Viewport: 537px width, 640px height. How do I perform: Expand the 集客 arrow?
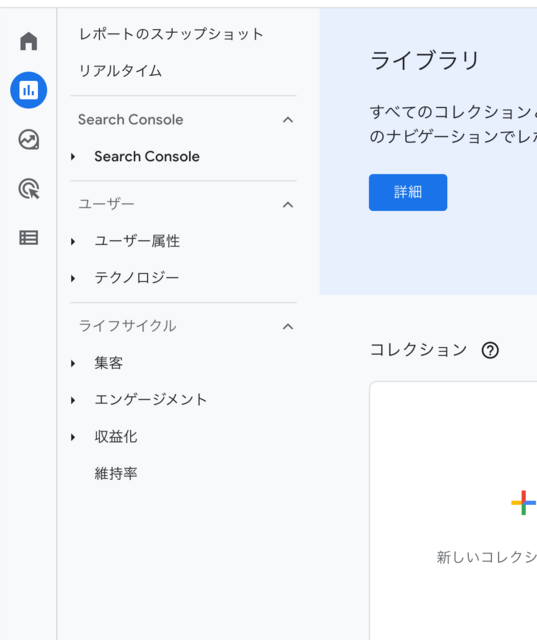click(x=73, y=363)
